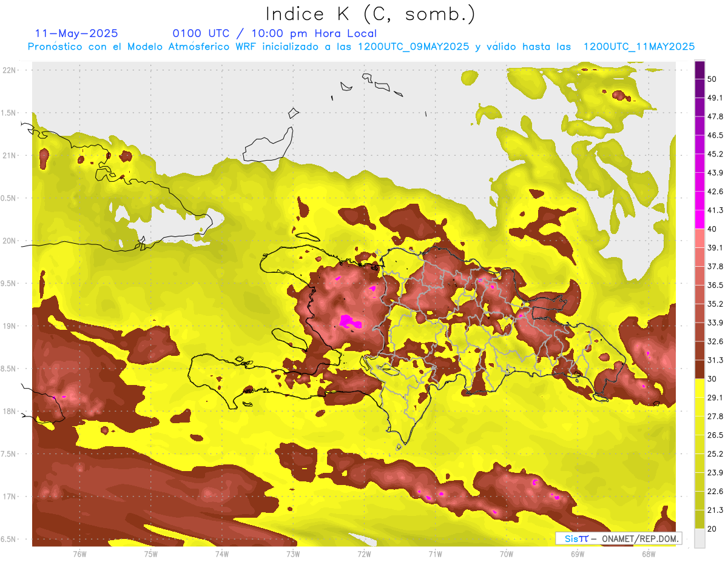
Task: Click the '68W' longitude label
Action: 649,554
